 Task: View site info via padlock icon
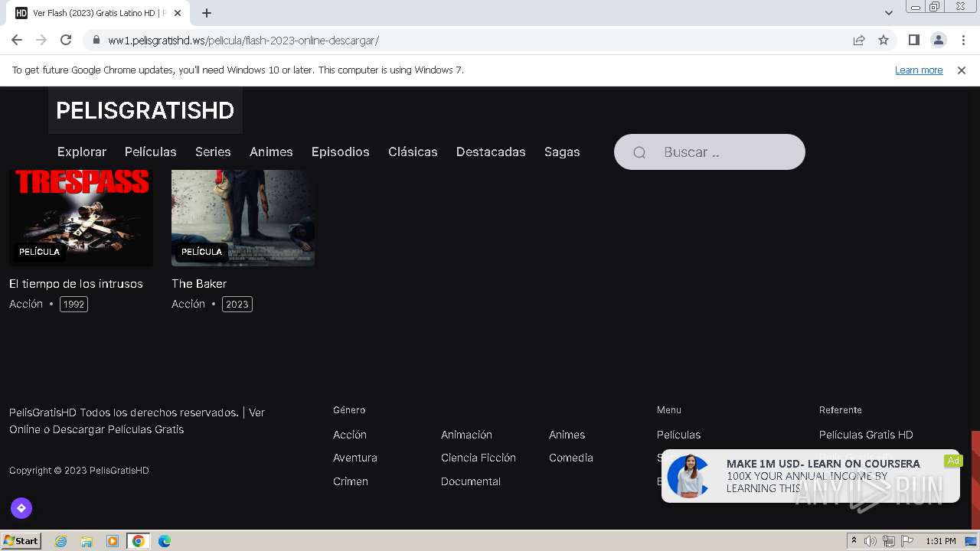point(96,40)
